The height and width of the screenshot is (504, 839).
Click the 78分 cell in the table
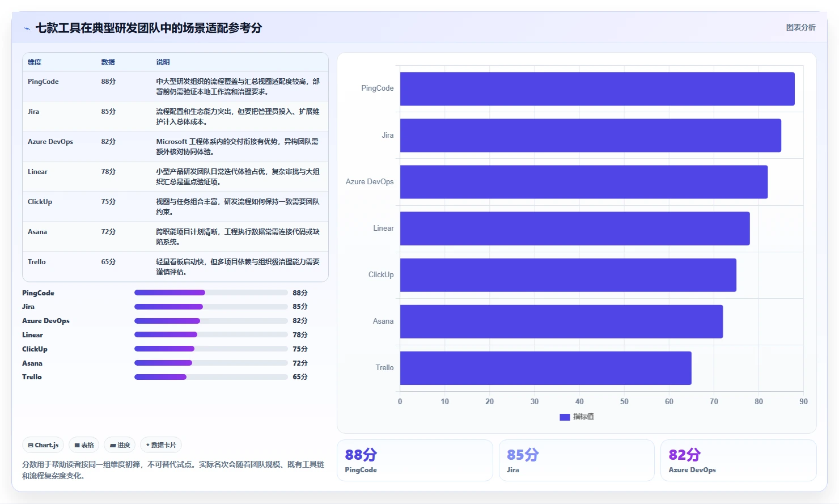(108, 172)
